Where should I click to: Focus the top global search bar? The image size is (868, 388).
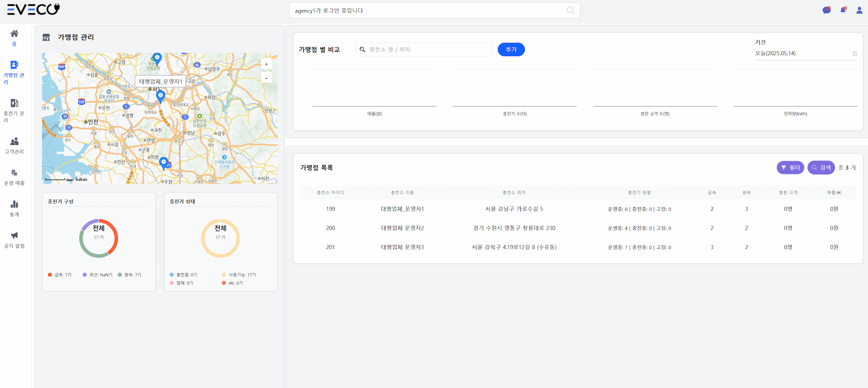click(x=434, y=10)
